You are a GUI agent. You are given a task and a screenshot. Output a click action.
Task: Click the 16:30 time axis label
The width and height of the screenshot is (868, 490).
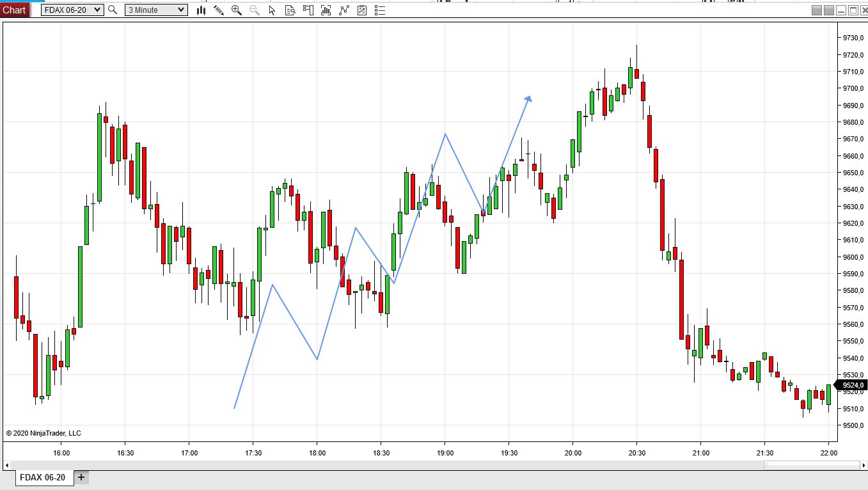point(125,453)
